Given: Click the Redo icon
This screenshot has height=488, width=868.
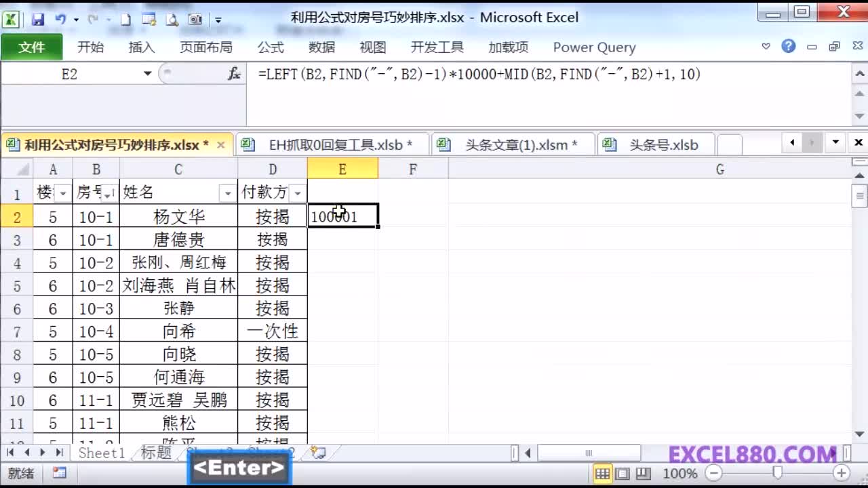Looking at the screenshot, I should [94, 19].
